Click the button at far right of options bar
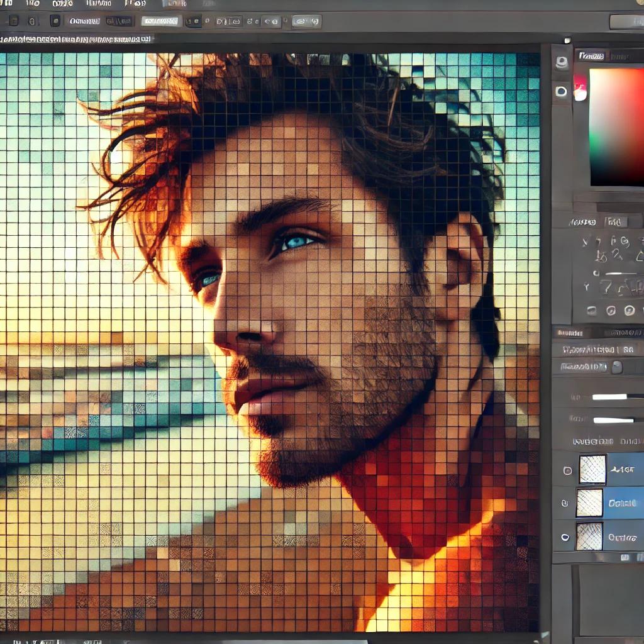The height and width of the screenshot is (644, 644). (x=626, y=22)
